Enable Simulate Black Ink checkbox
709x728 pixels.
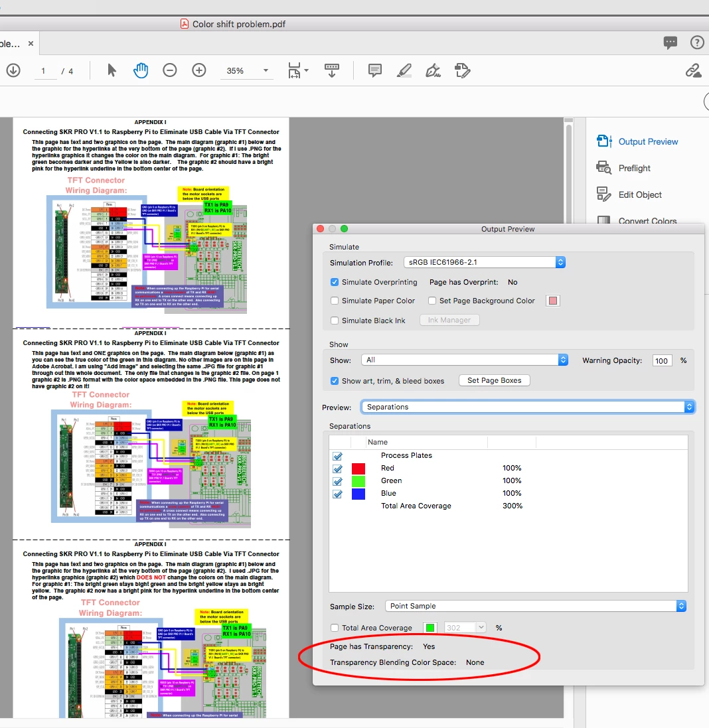(335, 321)
